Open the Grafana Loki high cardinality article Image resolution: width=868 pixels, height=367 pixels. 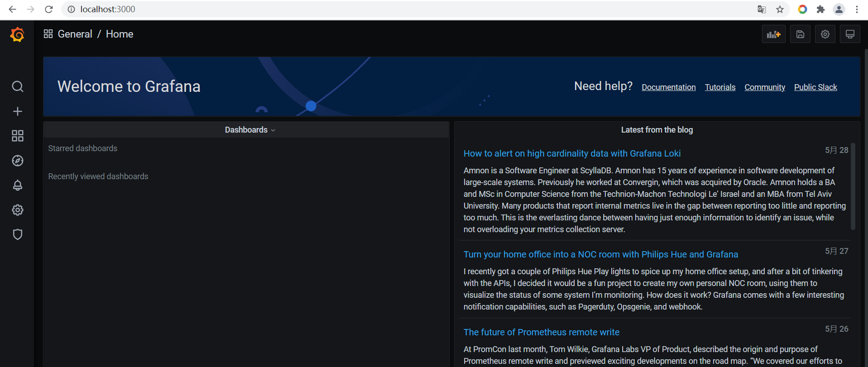[x=572, y=153]
